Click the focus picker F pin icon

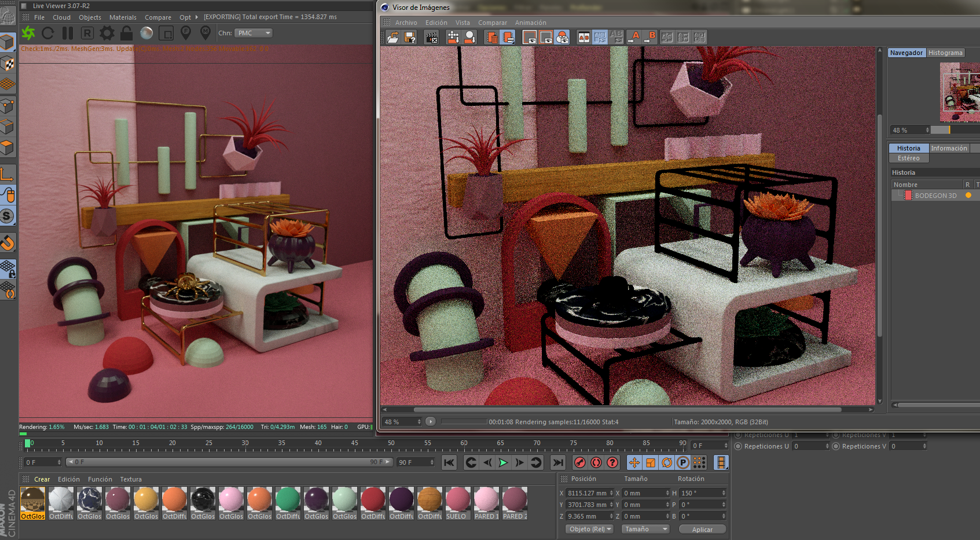(186, 33)
